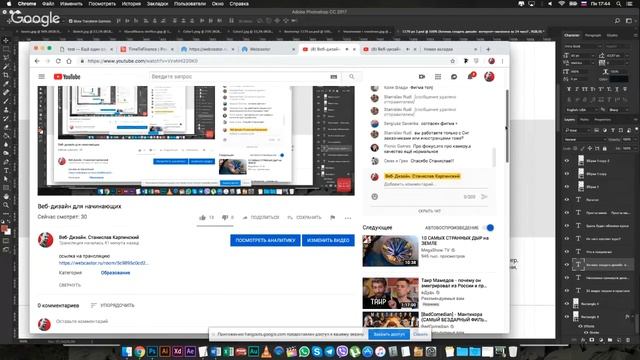Hide the Rectangle 4 layer

[567, 316]
